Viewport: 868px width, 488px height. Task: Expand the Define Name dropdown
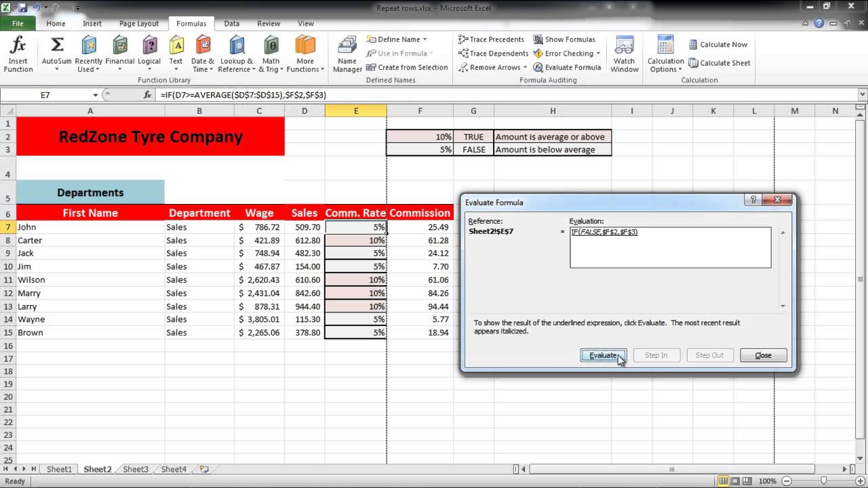click(x=425, y=39)
